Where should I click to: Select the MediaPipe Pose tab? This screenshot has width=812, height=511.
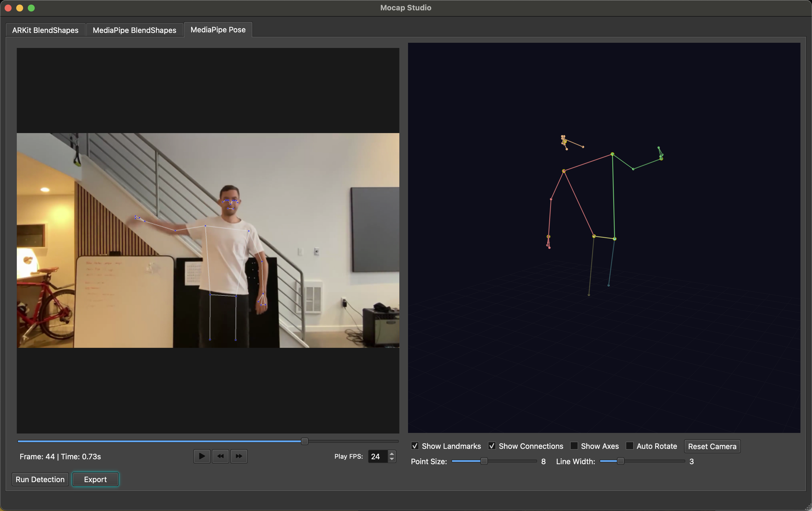[x=218, y=30]
